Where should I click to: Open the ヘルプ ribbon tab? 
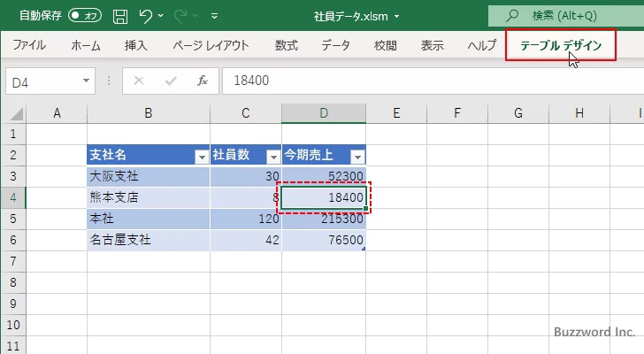(x=482, y=45)
